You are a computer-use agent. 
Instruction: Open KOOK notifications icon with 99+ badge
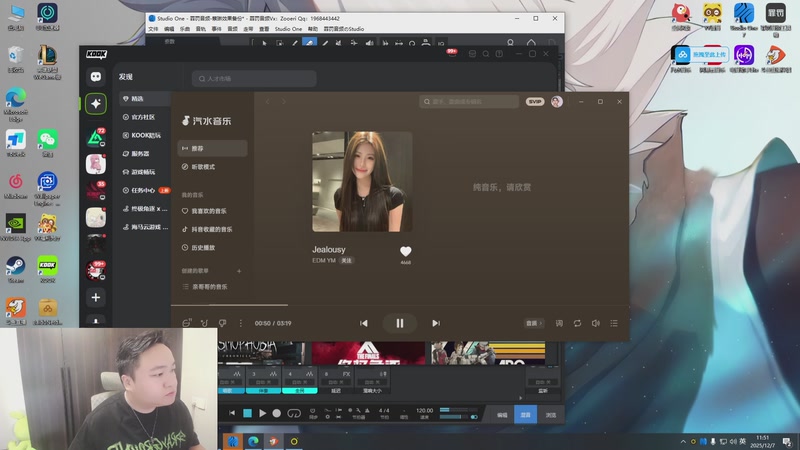coord(452,53)
